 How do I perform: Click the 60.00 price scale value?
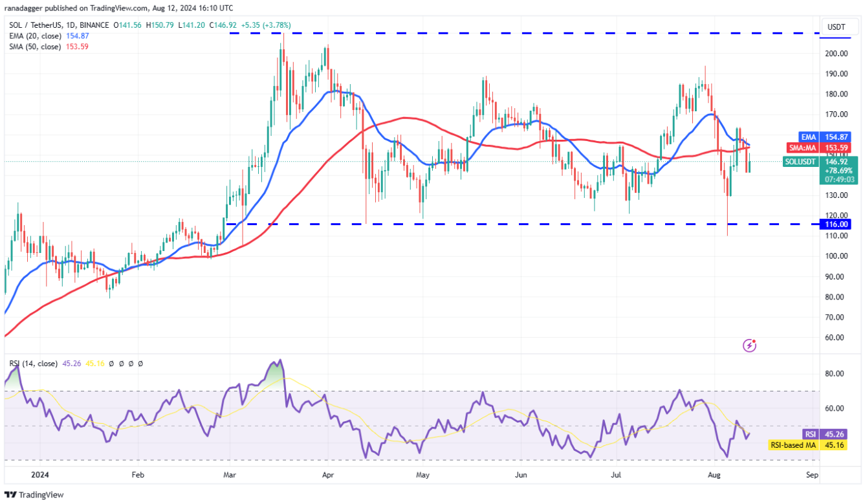[835, 338]
